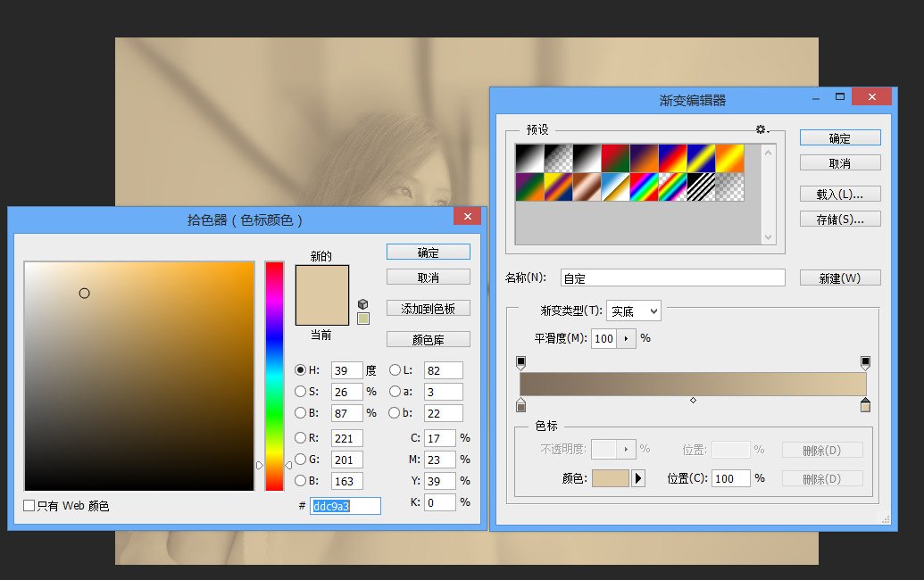924x580 pixels.
Task: Select the Blue Red Yellow gradient preset
Action: coord(672,158)
